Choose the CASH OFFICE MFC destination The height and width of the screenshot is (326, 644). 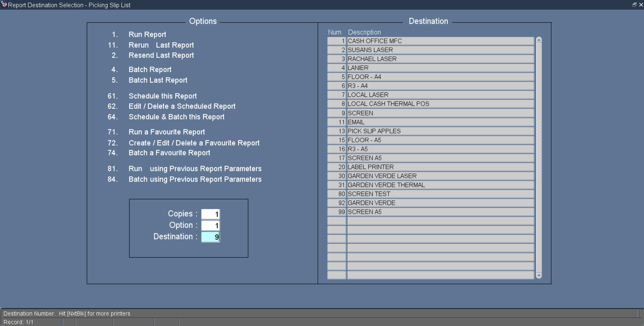point(440,41)
